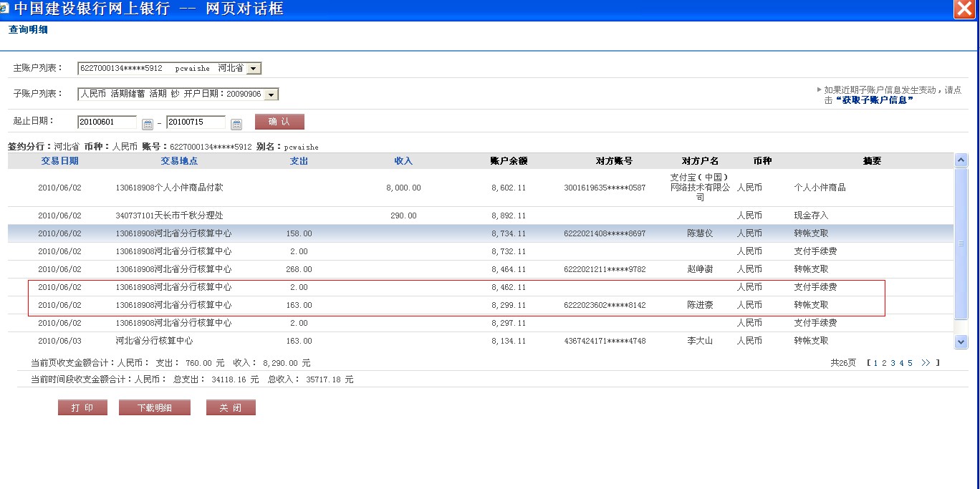Click the table's vertical scrollbar thumb
Screen dimensions: 980x489
(x=961, y=243)
